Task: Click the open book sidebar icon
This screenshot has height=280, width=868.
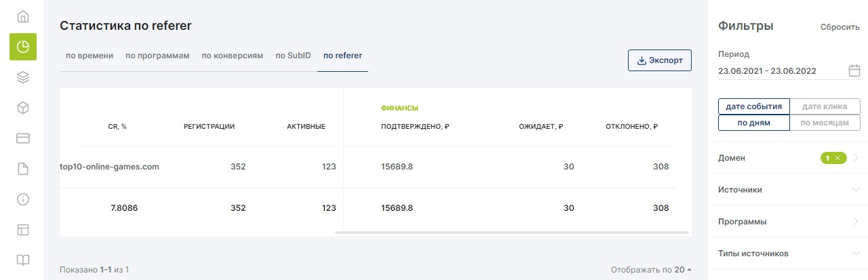Action: click(23, 260)
